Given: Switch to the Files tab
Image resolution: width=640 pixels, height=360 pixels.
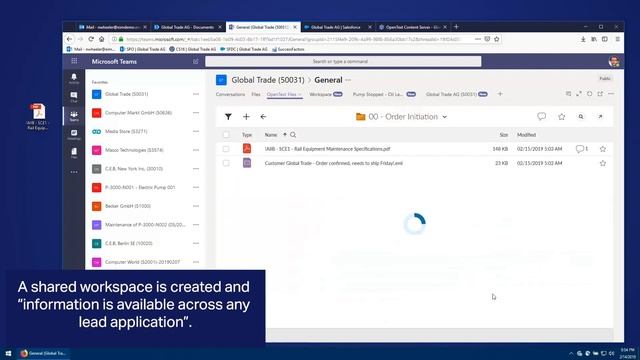Looking at the screenshot, I should click(x=256, y=94).
